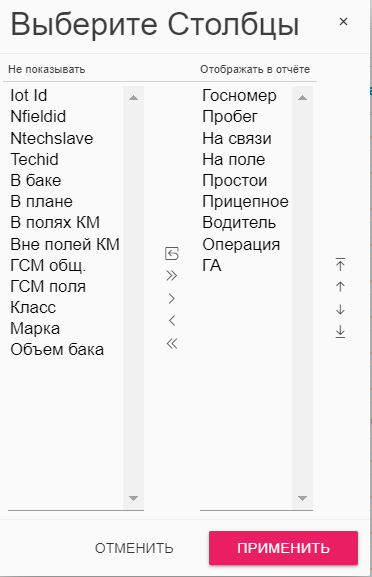Move selected column to bottom of list
372x577 pixels.
(340, 332)
